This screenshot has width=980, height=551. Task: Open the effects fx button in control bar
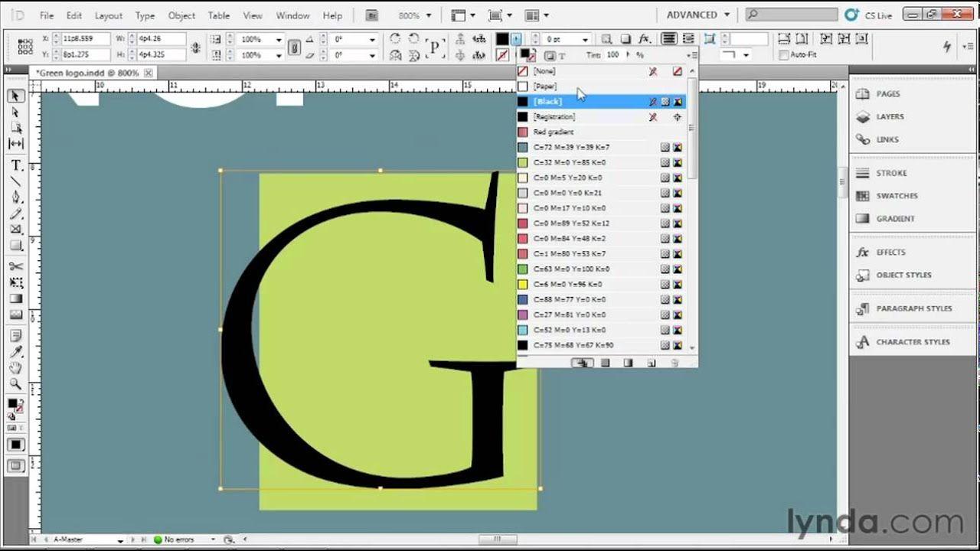[644, 39]
